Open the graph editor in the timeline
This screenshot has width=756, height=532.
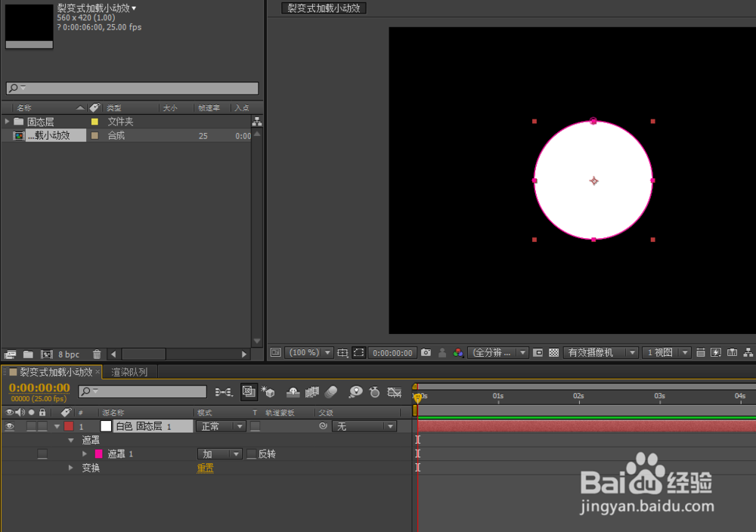click(395, 392)
